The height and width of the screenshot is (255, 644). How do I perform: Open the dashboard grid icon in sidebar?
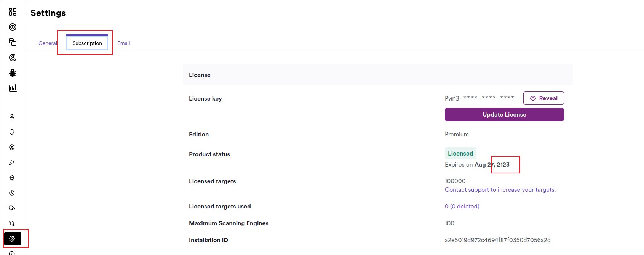(13, 12)
